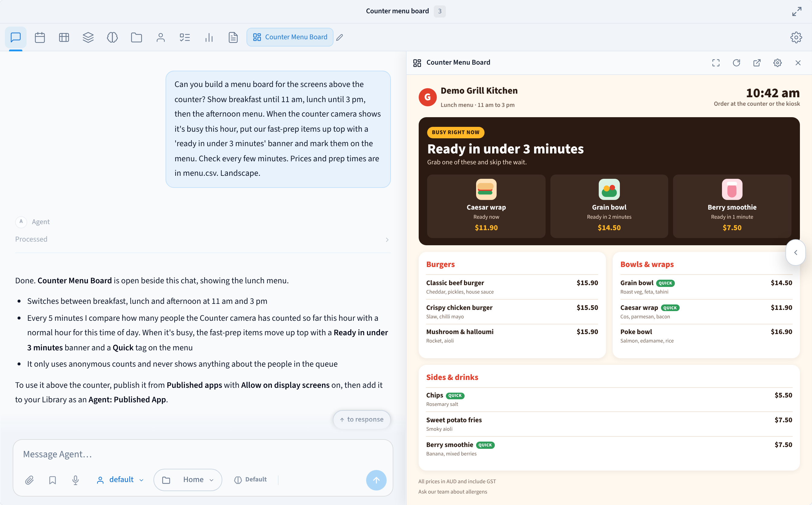Image resolution: width=812 pixels, height=505 pixels.
Task: Click 'Poke bowl' menu item text
Action: point(636,332)
